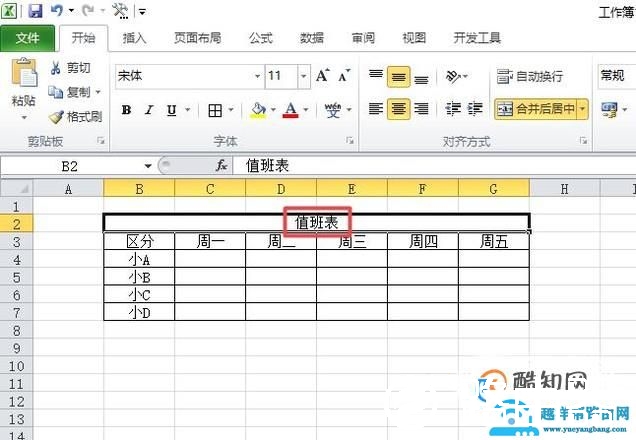Click the Undo arrow icon
Image resolution: width=636 pixels, height=440 pixels.
(56, 10)
